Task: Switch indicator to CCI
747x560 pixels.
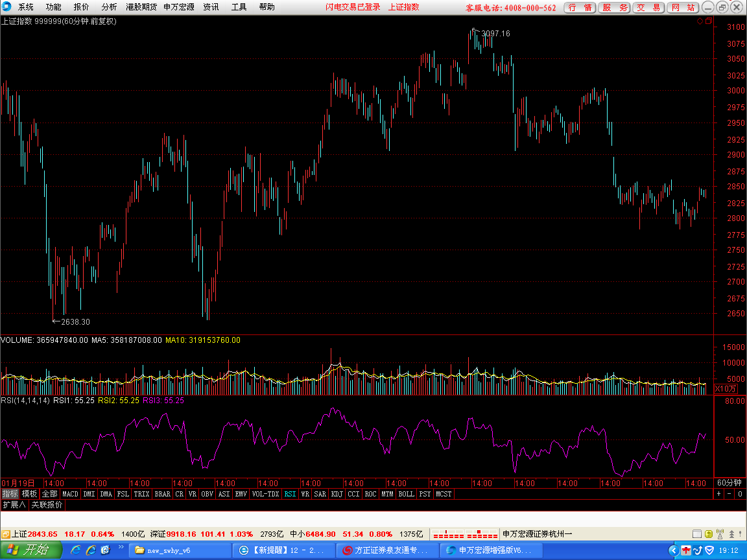Action: pos(353,494)
